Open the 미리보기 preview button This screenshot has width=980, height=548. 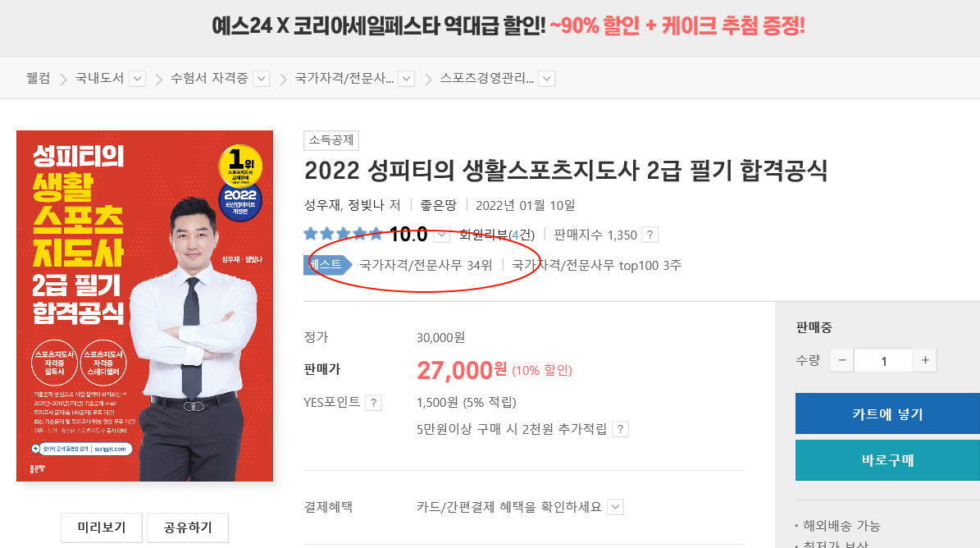(x=102, y=528)
